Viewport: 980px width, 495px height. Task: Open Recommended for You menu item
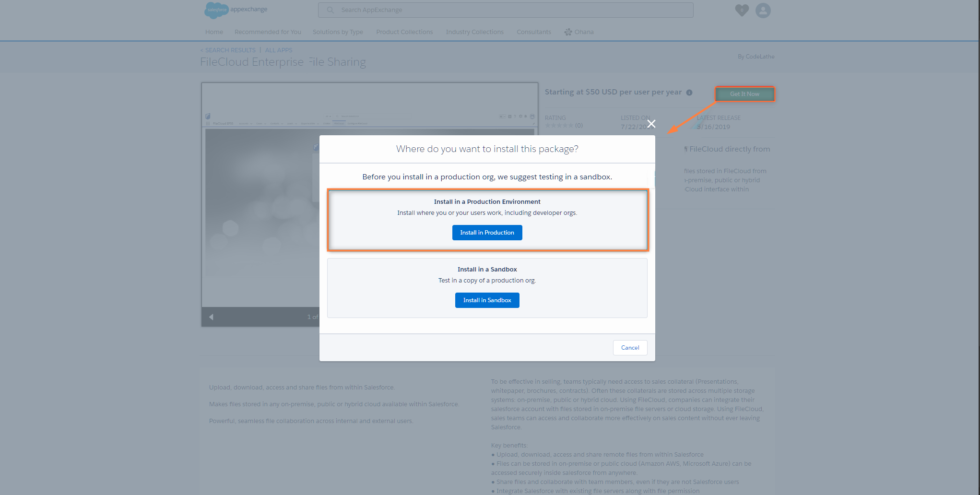(x=268, y=32)
